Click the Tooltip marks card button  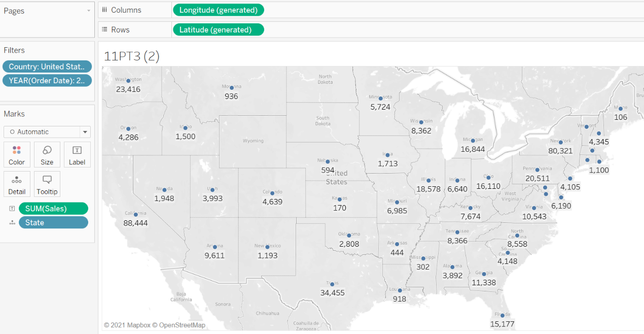(47, 184)
